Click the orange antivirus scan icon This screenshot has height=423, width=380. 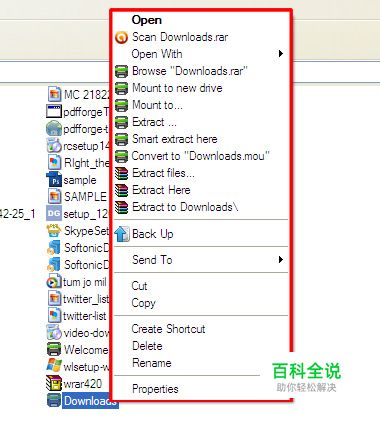[121, 37]
